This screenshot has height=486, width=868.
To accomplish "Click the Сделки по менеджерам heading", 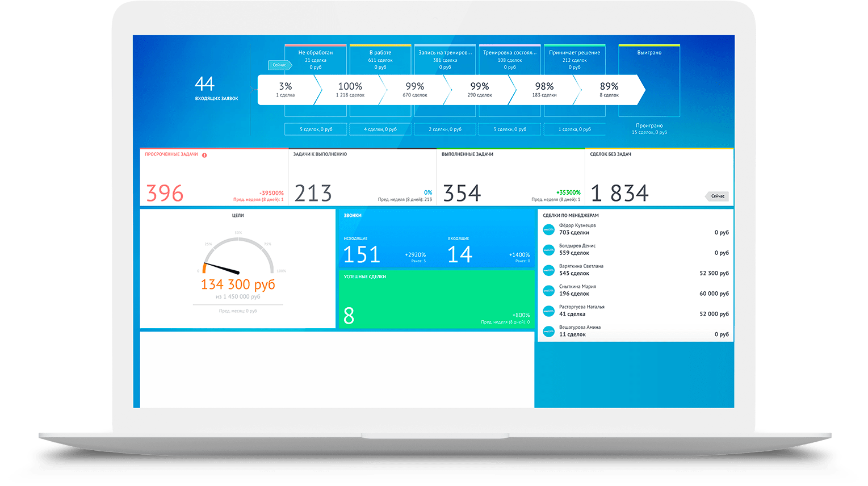I will [x=571, y=216].
